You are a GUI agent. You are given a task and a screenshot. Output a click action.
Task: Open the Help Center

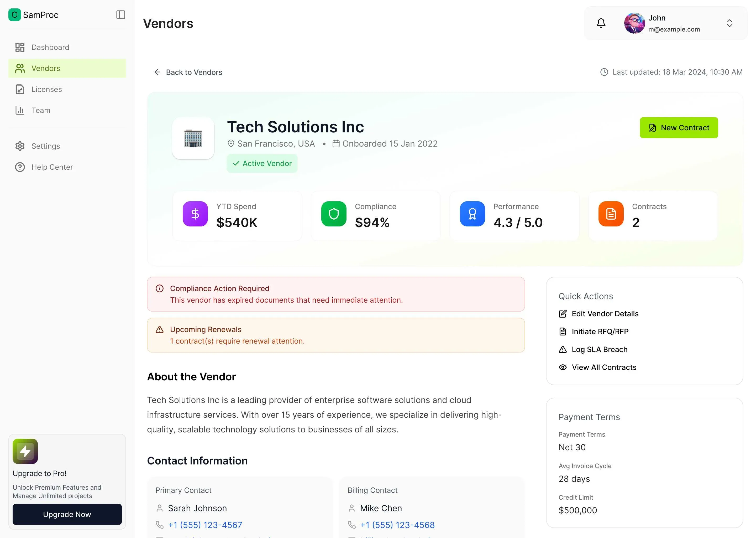(x=67, y=167)
